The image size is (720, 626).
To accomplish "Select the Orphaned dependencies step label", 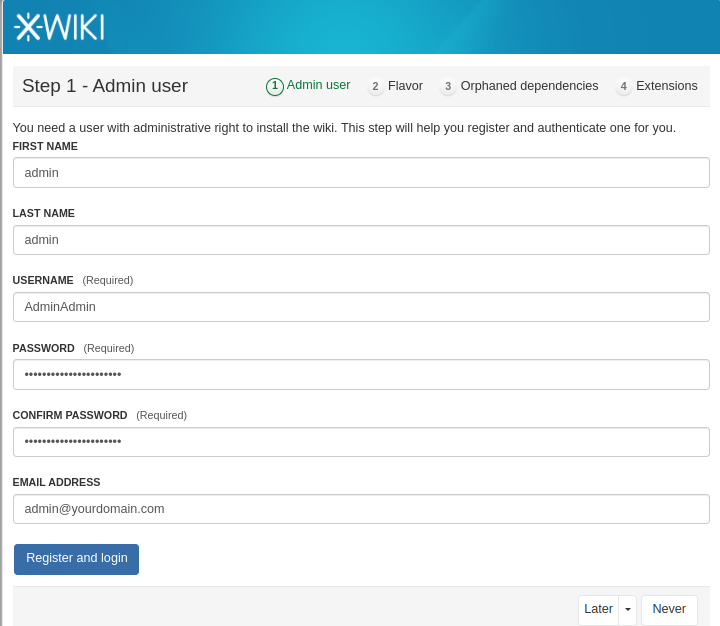I will (529, 86).
